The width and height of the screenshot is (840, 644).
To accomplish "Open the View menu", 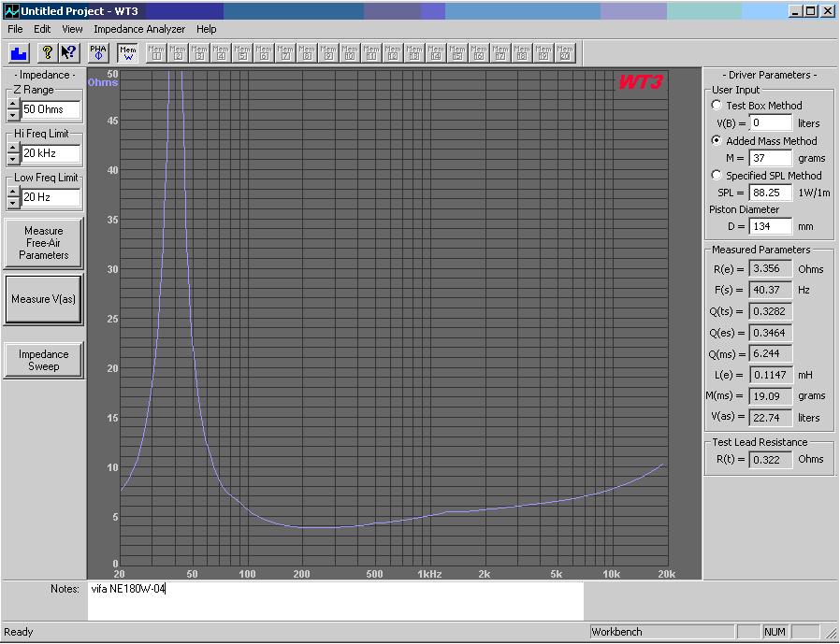I will tap(72, 29).
